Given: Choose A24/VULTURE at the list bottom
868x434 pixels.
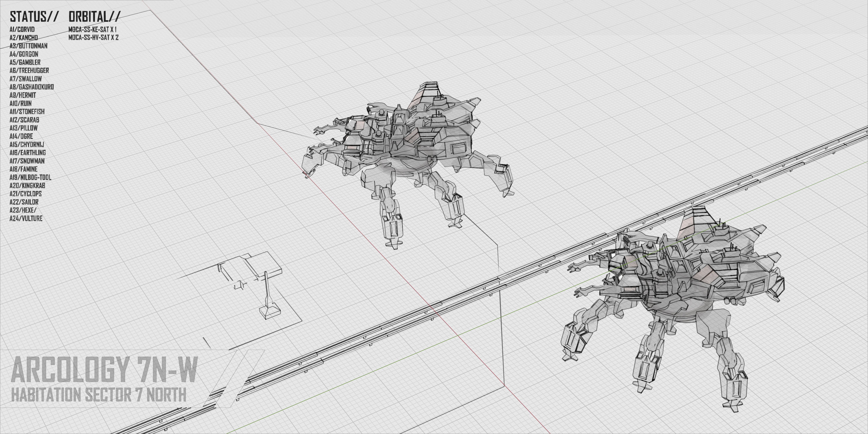Looking at the screenshot, I should pyautogui.click(x=26, y=218).
